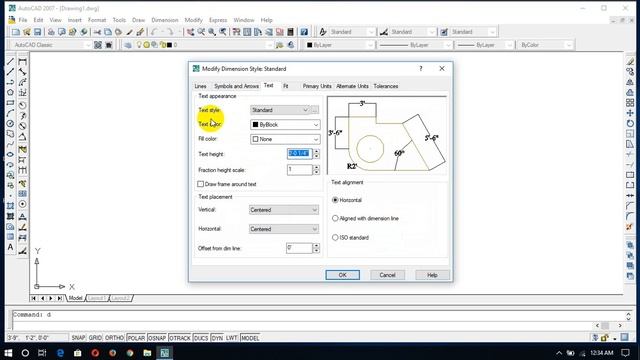Decrease Offset from dim line stepper
Viewport: 640px width, 360px height.
(316, 251)
